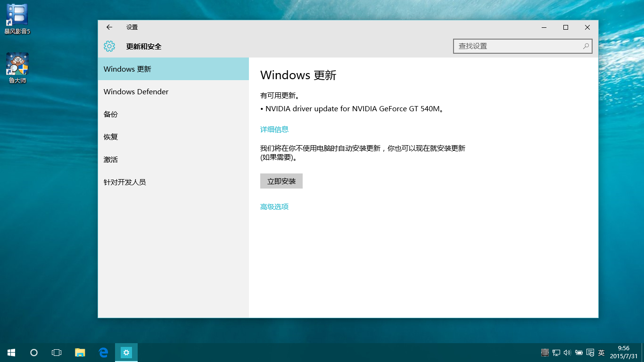Image resolution: width=644 pixels, height=362 pixels.
Task: Open Task View on the taskbar
Action: (57, 353)
